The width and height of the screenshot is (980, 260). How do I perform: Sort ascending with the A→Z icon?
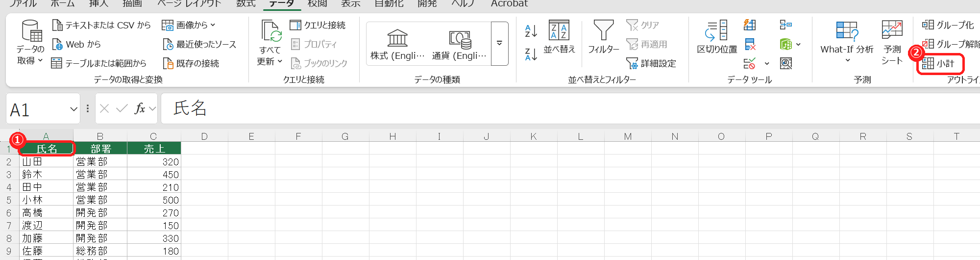click(531, 31)
